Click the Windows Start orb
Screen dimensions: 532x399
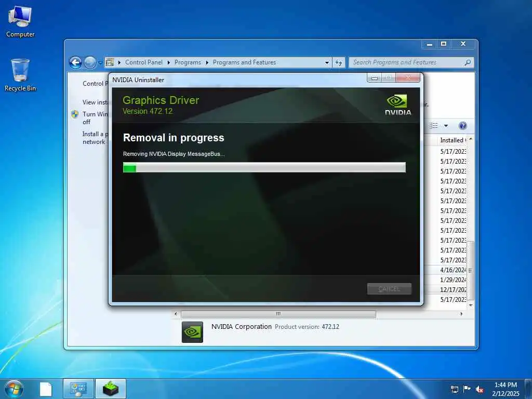[14, 389]
